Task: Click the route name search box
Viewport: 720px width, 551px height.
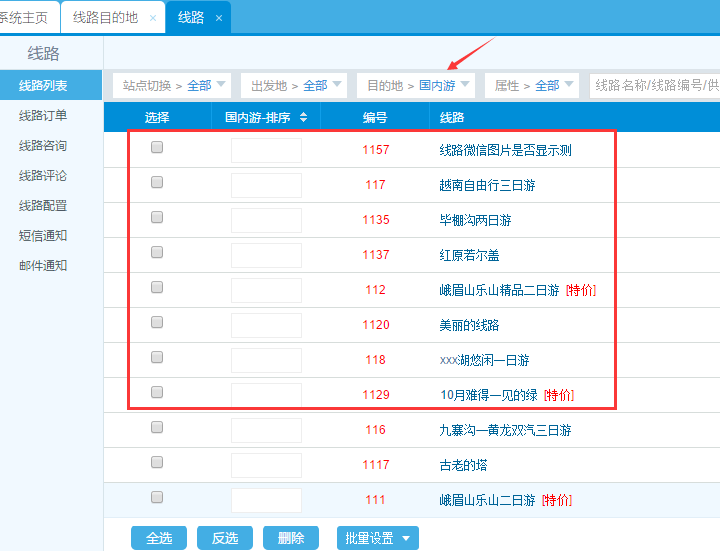Action: tap(655, 86)
